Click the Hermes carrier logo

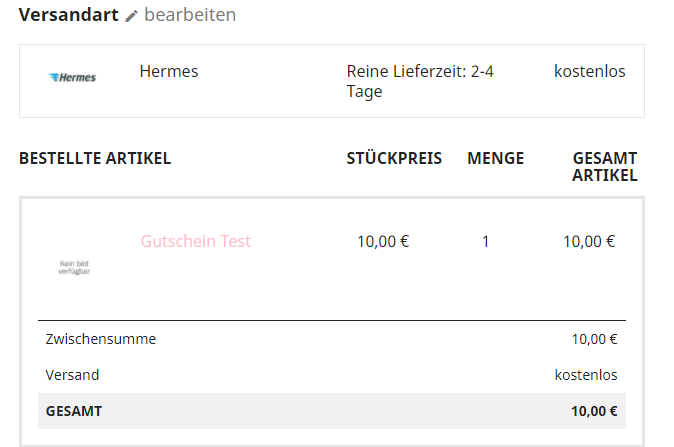[x=73, y=77]
